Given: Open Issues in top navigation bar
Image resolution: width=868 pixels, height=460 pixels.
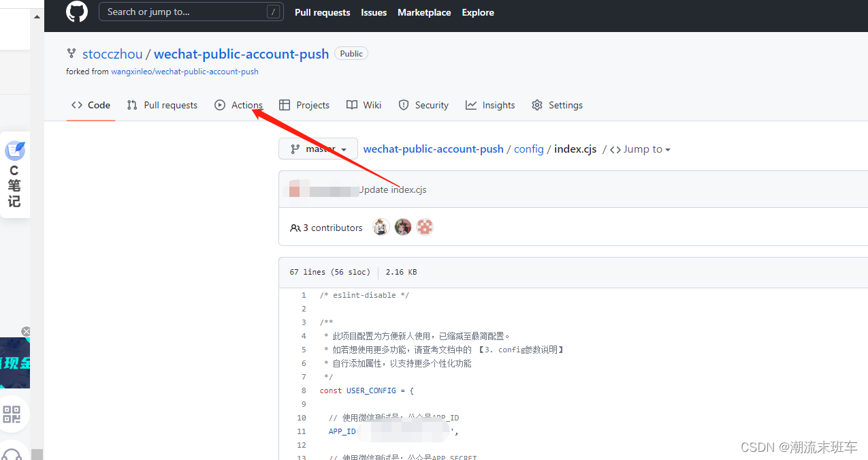Looking at the screenshot, I should [374, 12].
